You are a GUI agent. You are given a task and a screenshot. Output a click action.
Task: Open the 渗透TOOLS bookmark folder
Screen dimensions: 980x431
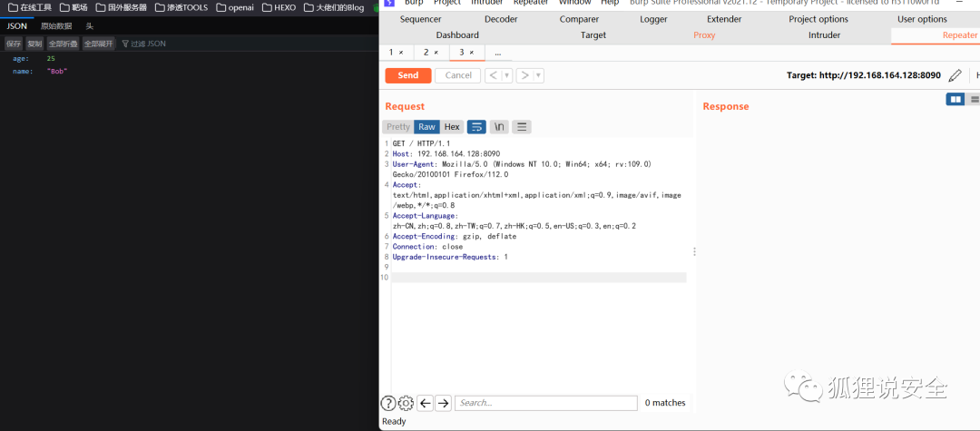coord(181,7)
